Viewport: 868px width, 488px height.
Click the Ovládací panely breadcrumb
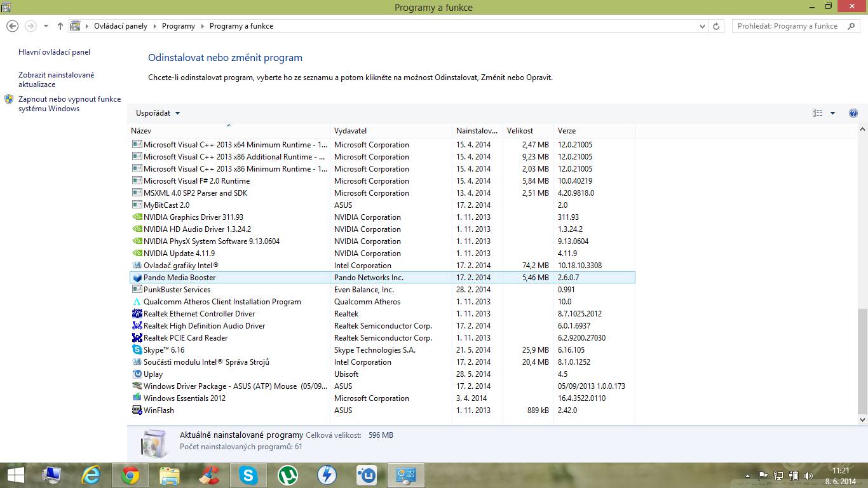tap(121, 26)
